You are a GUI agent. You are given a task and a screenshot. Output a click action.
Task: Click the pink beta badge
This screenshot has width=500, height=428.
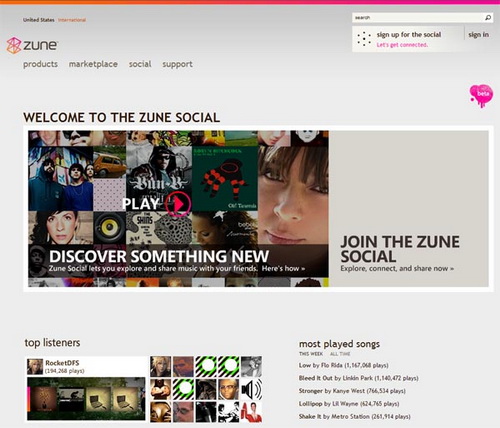(x=481, y=96)
